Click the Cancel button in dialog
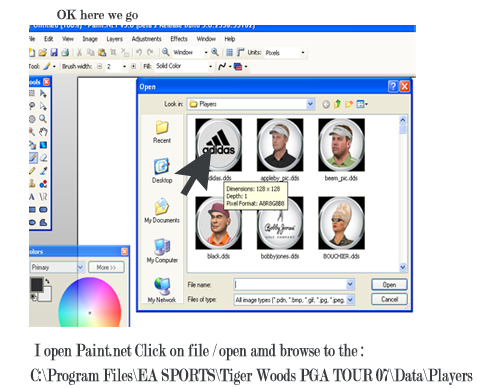477x389 pixels. 389,299
